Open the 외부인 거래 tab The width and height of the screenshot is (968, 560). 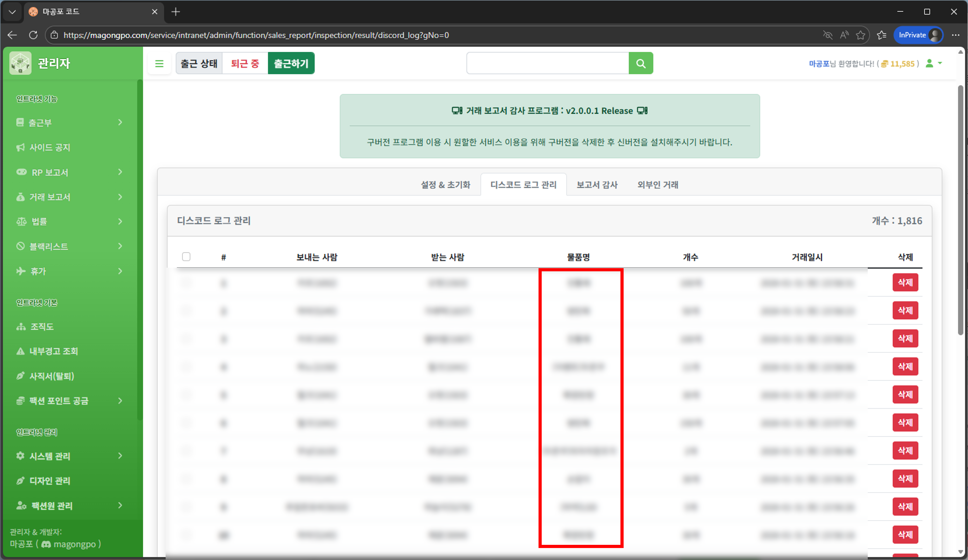[657, 184]
